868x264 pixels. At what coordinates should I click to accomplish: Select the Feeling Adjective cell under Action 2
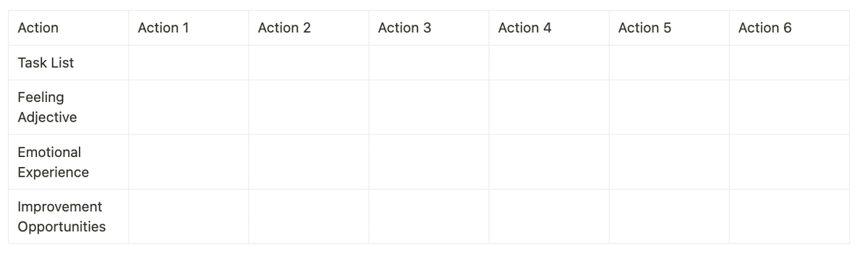click(309, 107)
